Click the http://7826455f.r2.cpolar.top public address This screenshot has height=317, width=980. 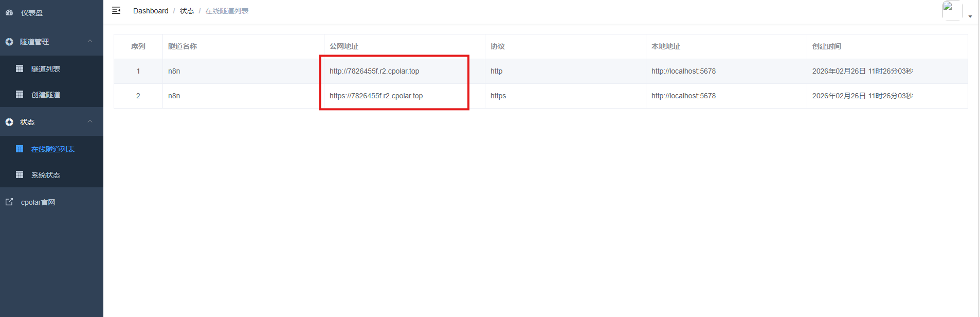[374, 71]
